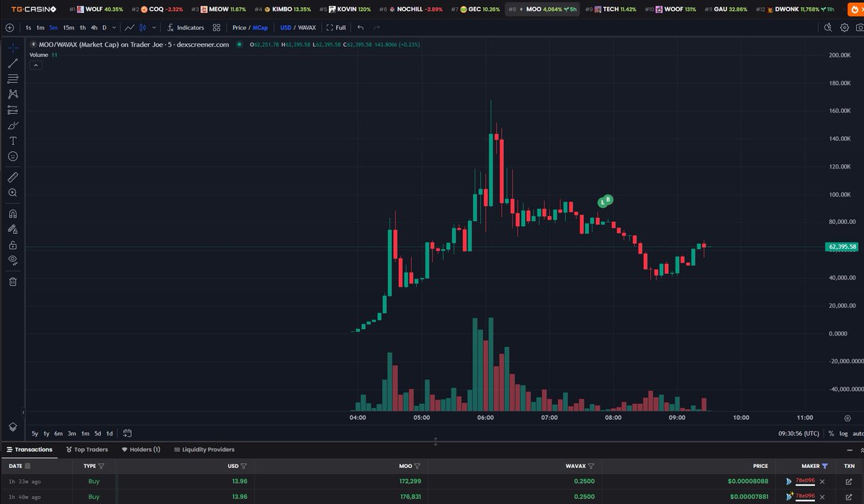Set the chart range to 5d
This screenshot has width=864, height=504.
click(x=97, y=433)
